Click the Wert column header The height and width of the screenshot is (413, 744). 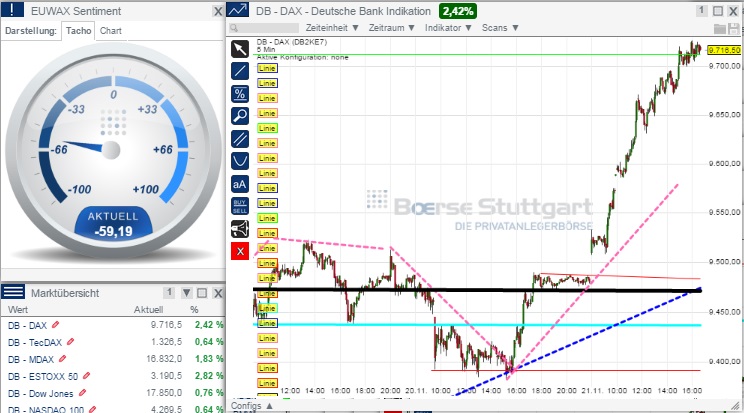pos(18,310)
